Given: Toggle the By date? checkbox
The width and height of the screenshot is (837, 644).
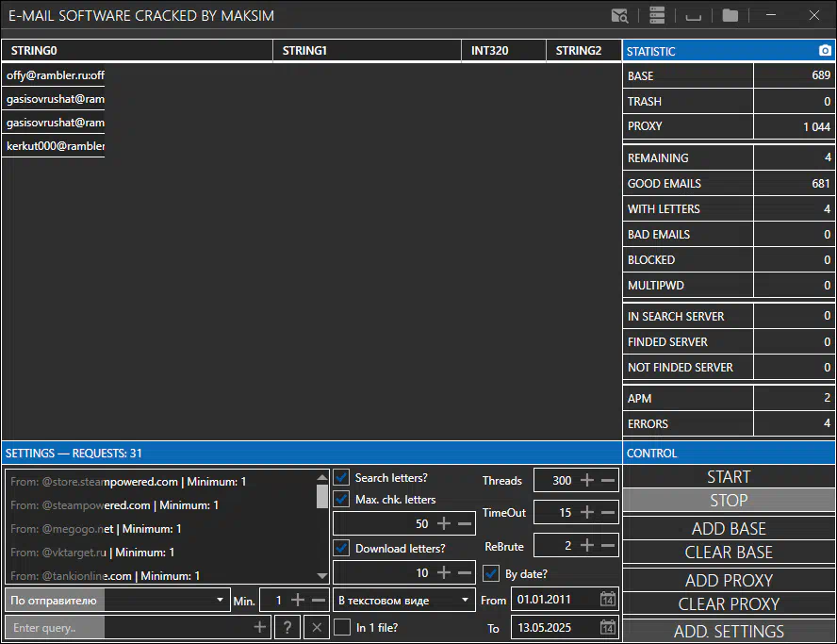Looking at the screenshot, I should point(491,573).
